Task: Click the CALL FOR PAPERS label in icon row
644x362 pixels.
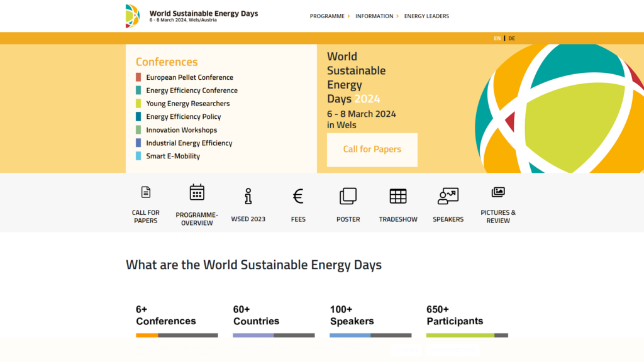Action: pyautogui.click(x=145, y=217)
